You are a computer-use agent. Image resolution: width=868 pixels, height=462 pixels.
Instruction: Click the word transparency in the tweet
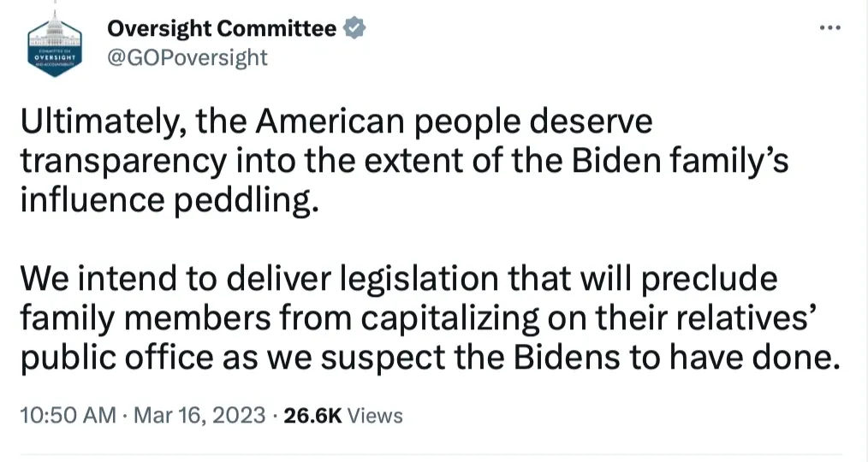click(123, 162)
